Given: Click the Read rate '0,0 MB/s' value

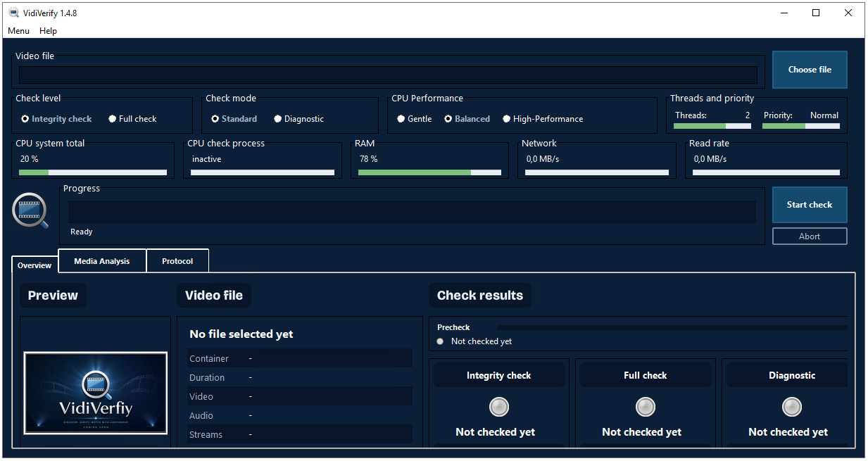Looking at the screenshot, I should [710, 159].
